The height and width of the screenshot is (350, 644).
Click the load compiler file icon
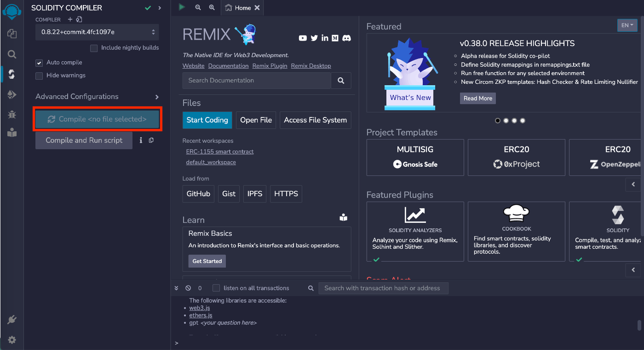coord(79,19)
